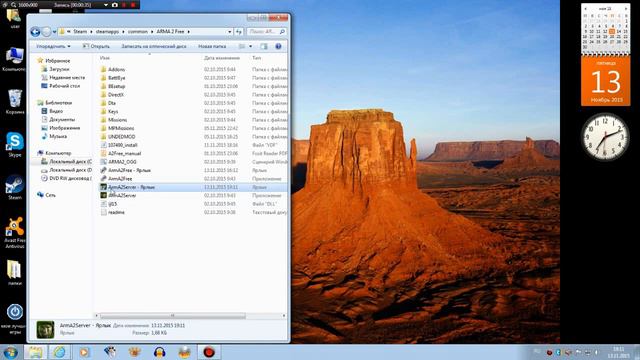Click the right arrow of the horizontal scrollbar
640x360 pixels.
[284, 316]
